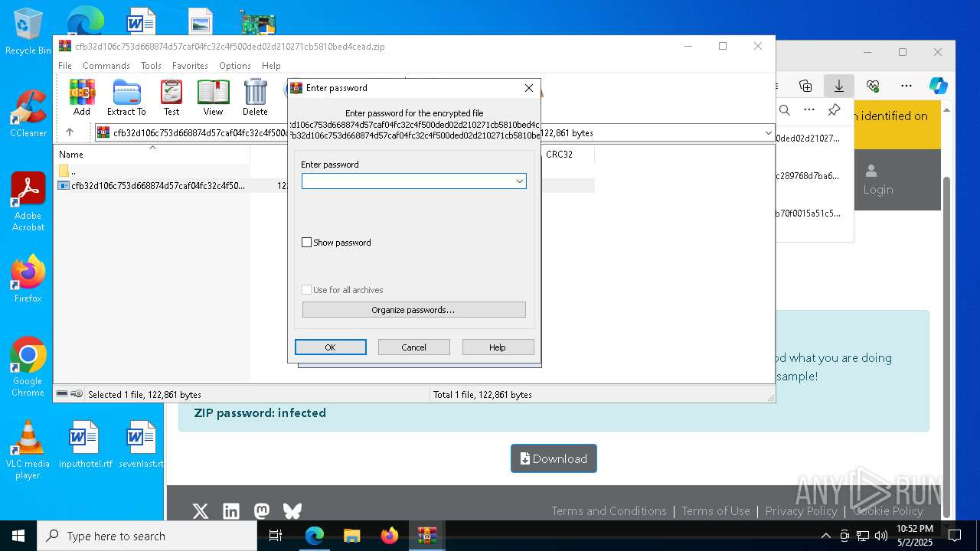Open the LinkedIn icon in footer
The width and height of the screenshot is (980, 551).
231,511
